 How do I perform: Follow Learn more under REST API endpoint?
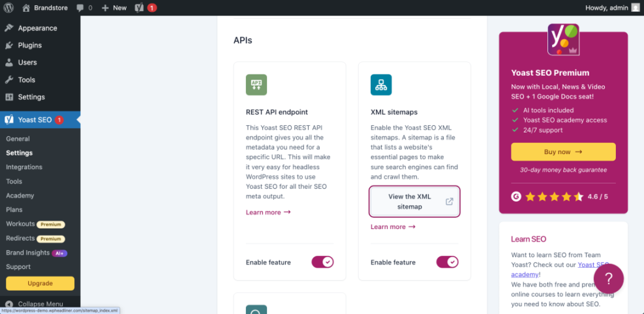(268, 212)
